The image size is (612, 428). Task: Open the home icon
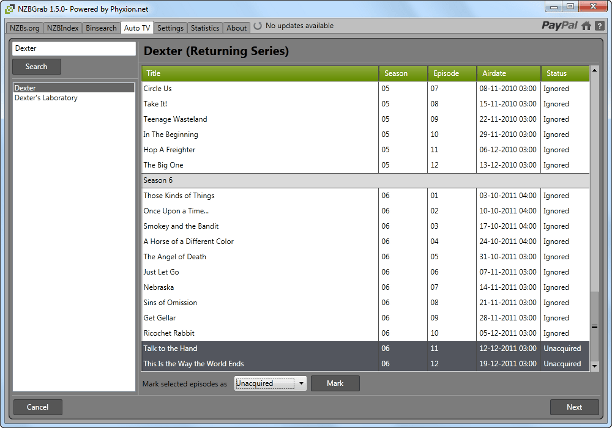[586, 26]
